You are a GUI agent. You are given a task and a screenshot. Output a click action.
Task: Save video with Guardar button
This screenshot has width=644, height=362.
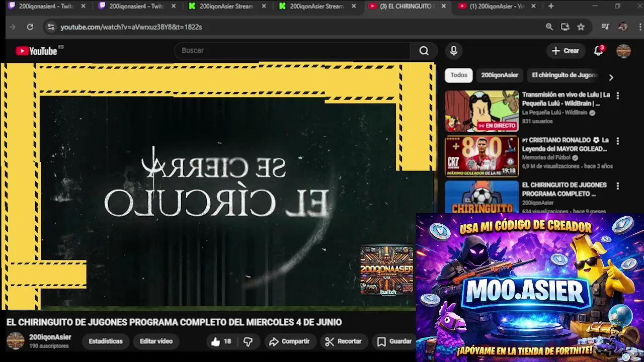pos(395,341)
